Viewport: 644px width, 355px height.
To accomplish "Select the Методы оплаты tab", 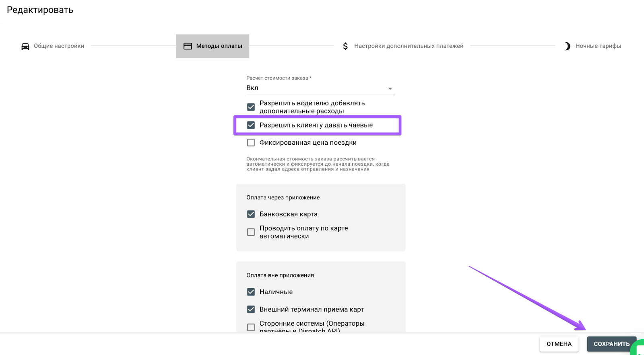I will click(x=213, y=46).
